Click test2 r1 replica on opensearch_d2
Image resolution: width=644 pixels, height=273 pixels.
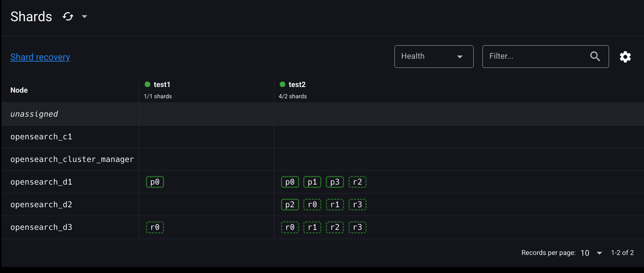pyautogui.click(x=335, y=205)
